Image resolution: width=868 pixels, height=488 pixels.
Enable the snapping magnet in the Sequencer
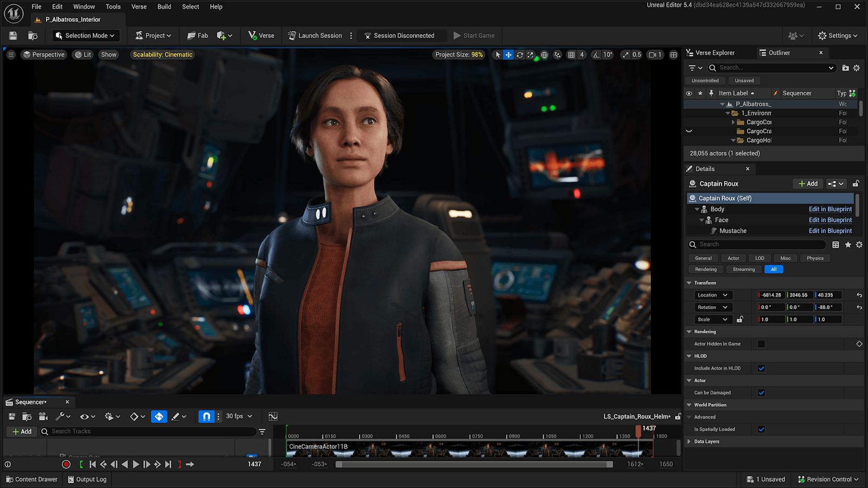coord(206,416)
